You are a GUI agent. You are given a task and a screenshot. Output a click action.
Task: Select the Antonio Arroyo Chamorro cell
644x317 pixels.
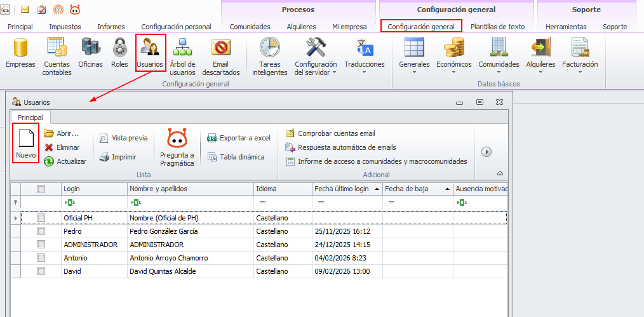point(191,258)
